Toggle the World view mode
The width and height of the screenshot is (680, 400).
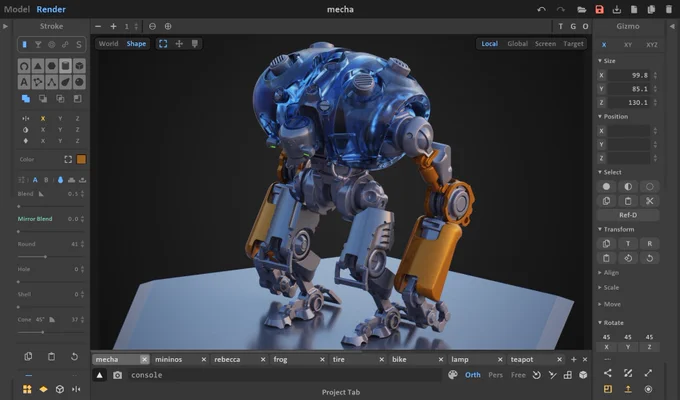[108, 44]
